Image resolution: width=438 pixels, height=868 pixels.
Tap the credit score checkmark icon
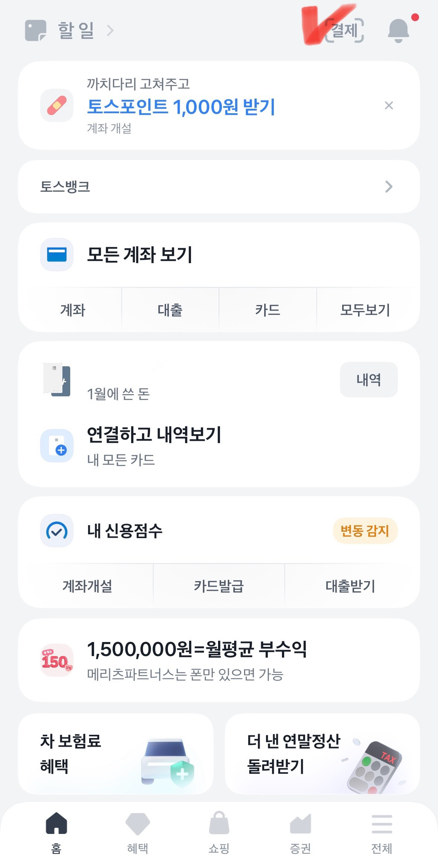[x=57, y=531]
